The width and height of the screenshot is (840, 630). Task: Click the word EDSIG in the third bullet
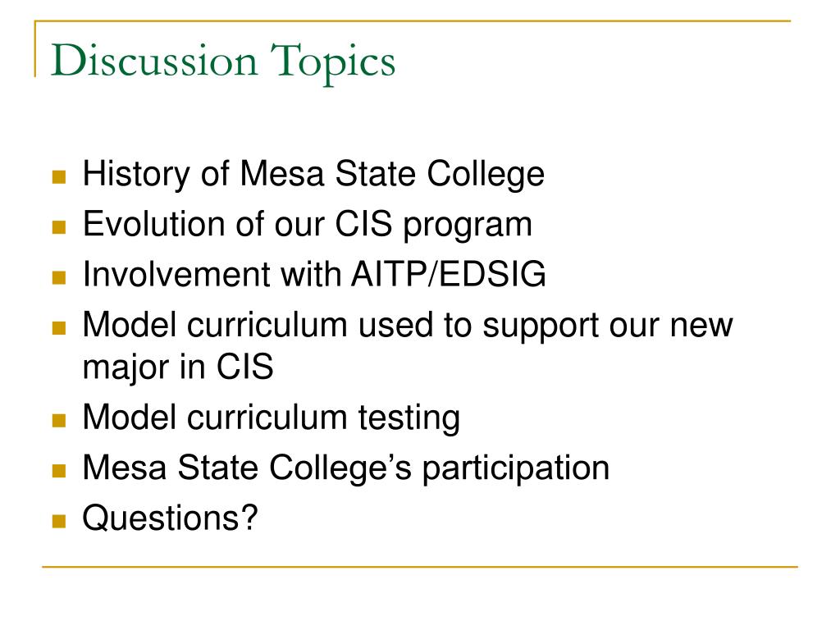coord(492,274)
